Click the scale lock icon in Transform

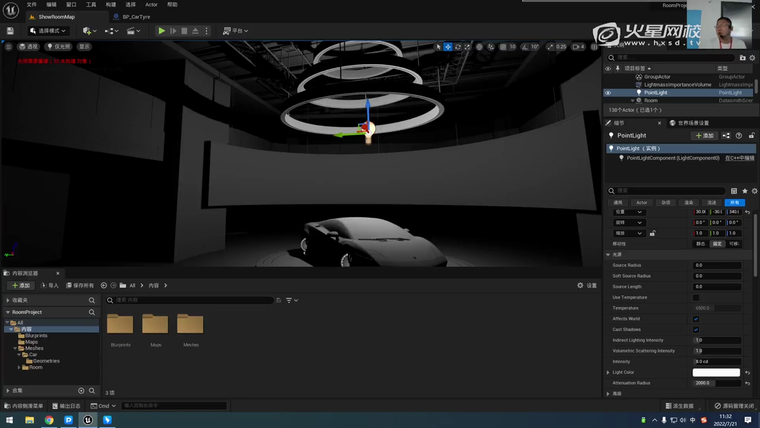(x=652, y=233)
